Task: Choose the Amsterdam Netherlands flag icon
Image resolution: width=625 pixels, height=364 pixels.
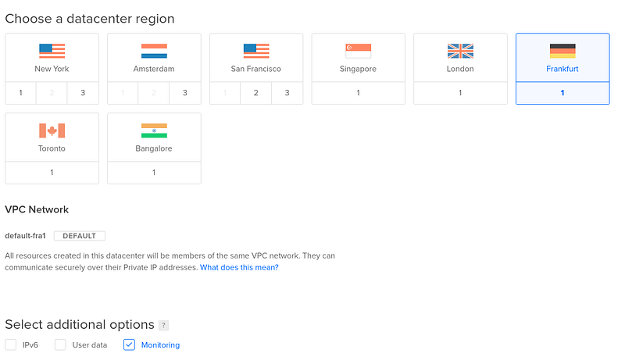Action: [154, 51]
